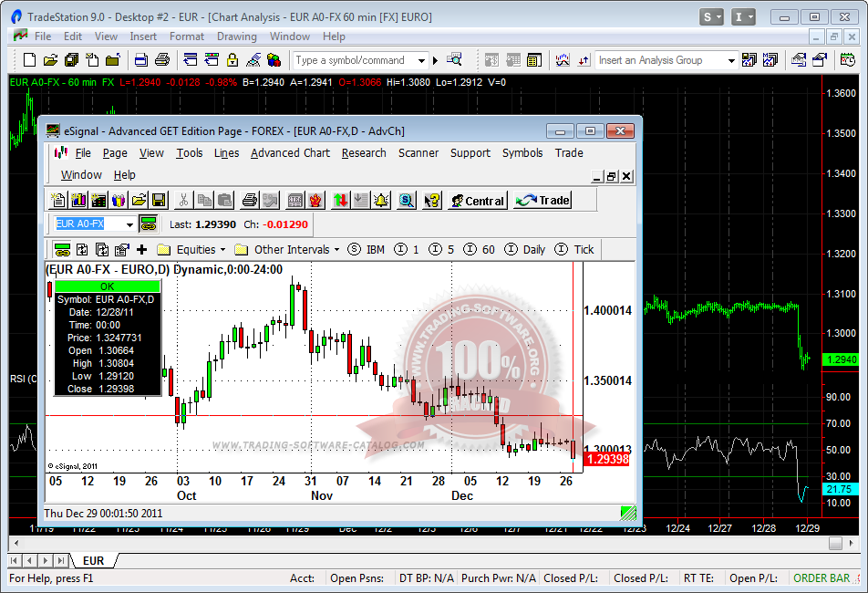Click the alarm bell alert icon
This screenshot has width=868, height=593.
[380, 200]
